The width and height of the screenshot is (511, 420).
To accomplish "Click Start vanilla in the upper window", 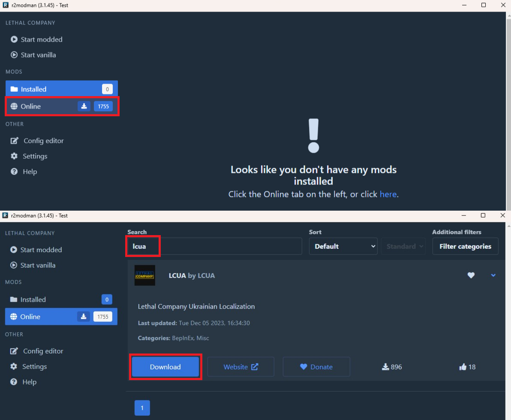I will coord(33,55).
